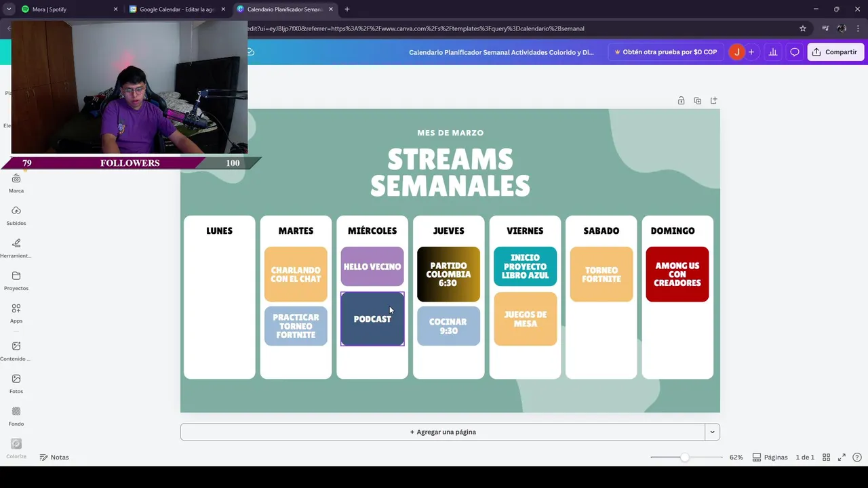Image resolution: width=868 pixels, height=488 pixels.
Task: Enter fullscreen presentation mode
Action: pyautogui.click(x=842, y=457)
